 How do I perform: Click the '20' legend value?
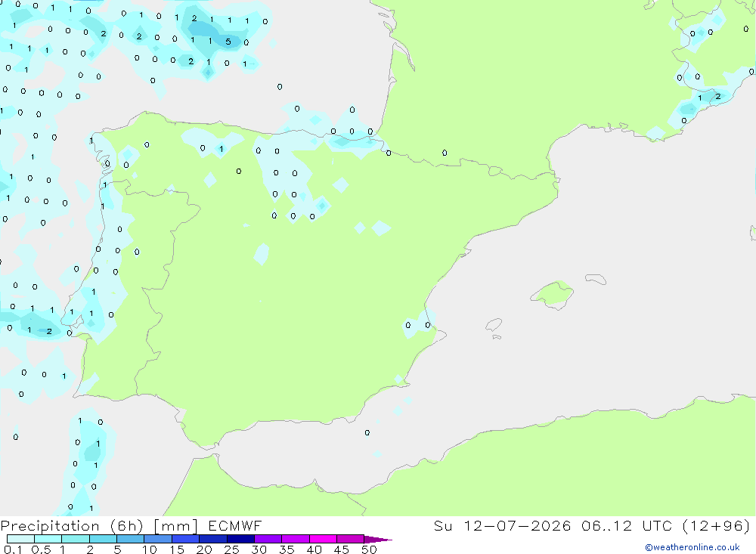[x=204, y=549]
